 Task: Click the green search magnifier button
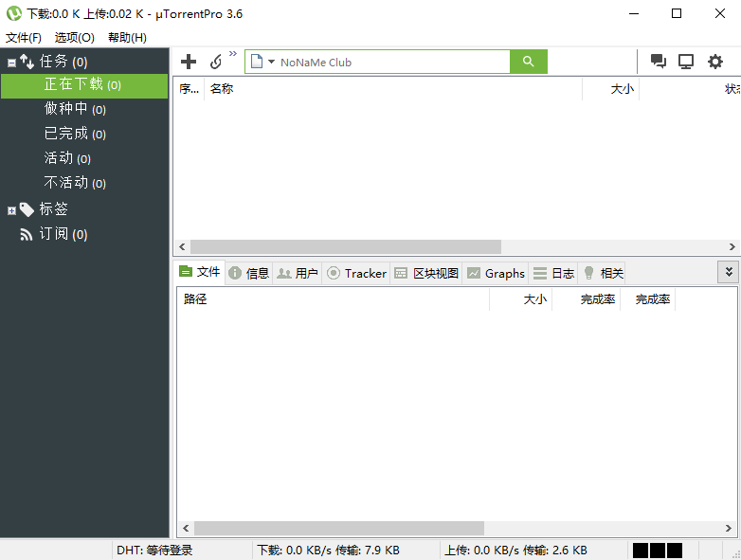click(x=529, y=62)
